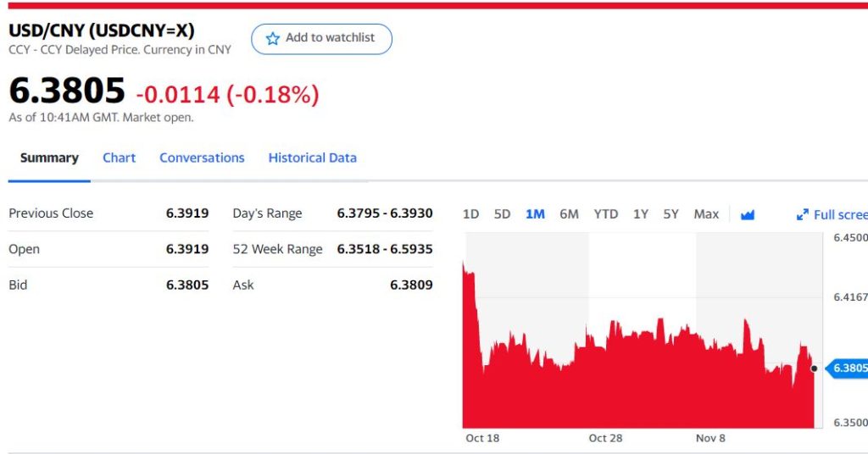Click the 6.3805 current price marker on chart
The image size is (868, 454).
[849, 368]
